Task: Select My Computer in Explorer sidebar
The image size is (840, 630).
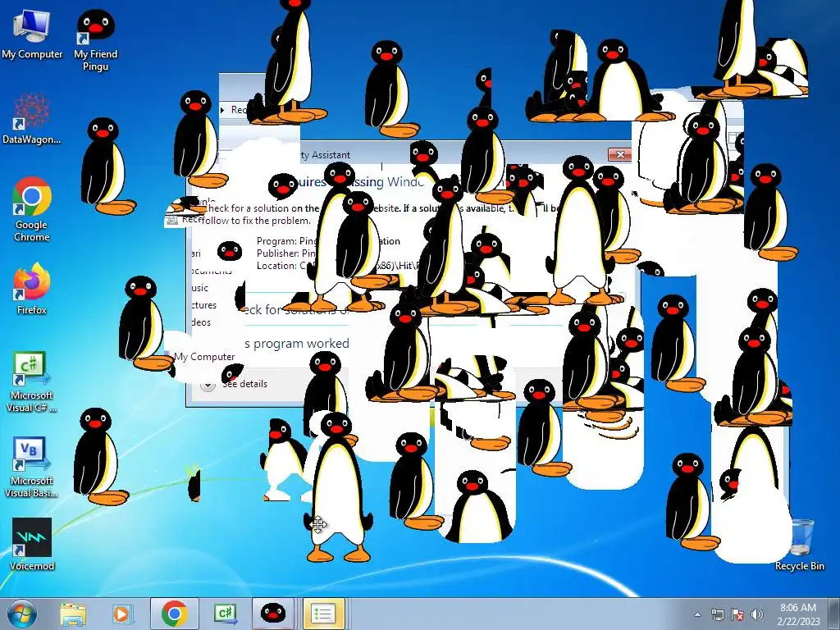Action: (204, 357)
